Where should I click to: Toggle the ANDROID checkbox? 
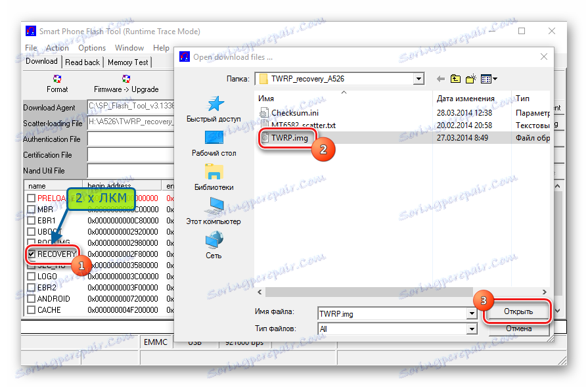(x=31, y=299)
